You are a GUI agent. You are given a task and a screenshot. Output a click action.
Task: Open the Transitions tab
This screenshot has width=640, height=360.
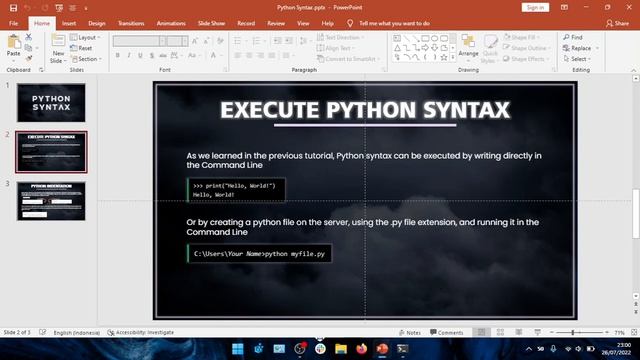pyautogui.click(x=131, y=23)
